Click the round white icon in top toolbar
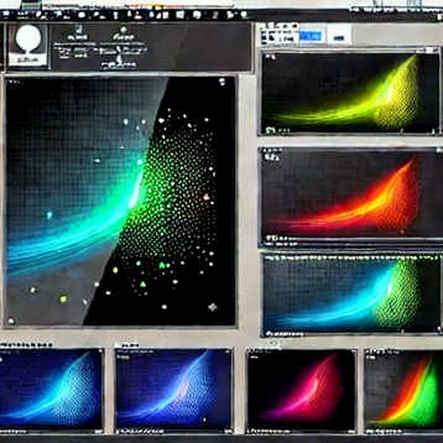Viewport: 443px width, 443px height. click(x=82, y=15)
